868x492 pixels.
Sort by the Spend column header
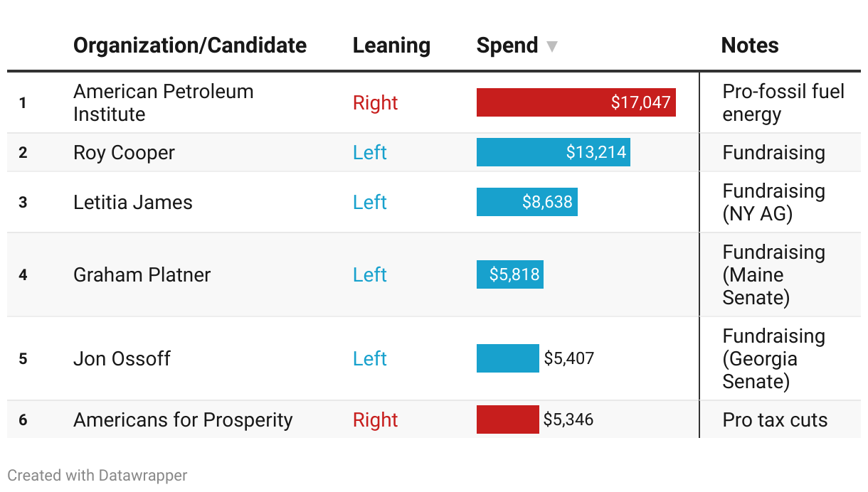[x=507, y=46]
